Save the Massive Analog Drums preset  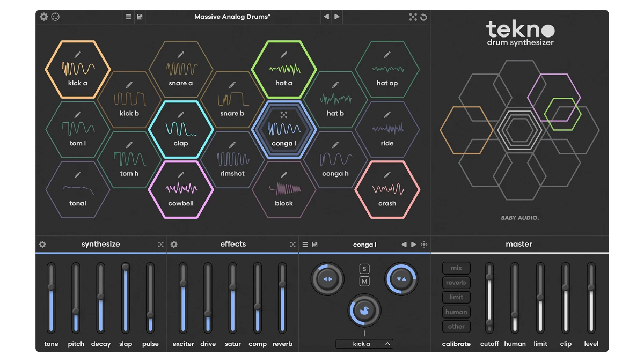(x=140, y=17)
